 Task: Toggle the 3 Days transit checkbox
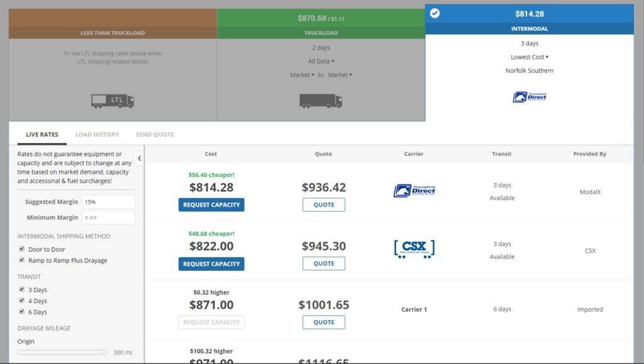click(22, 289)
